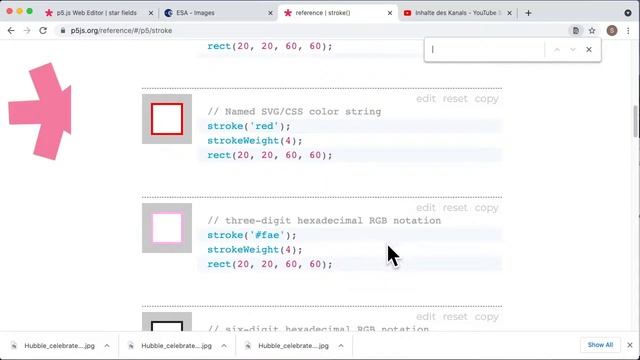Jump to next find result arrow
The height and width of the screenshot is (360, 640).
coord(573,49)
